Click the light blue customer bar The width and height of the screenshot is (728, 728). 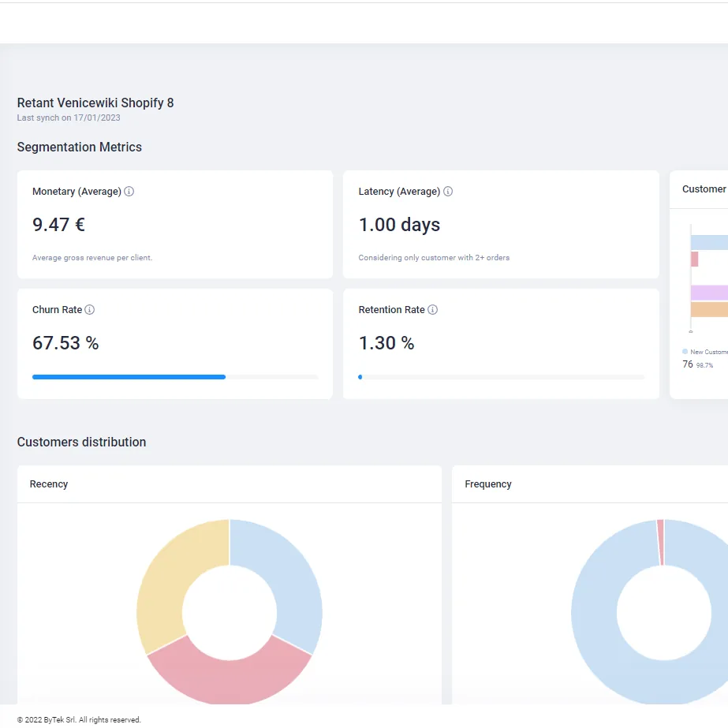[x=709, y=242]
